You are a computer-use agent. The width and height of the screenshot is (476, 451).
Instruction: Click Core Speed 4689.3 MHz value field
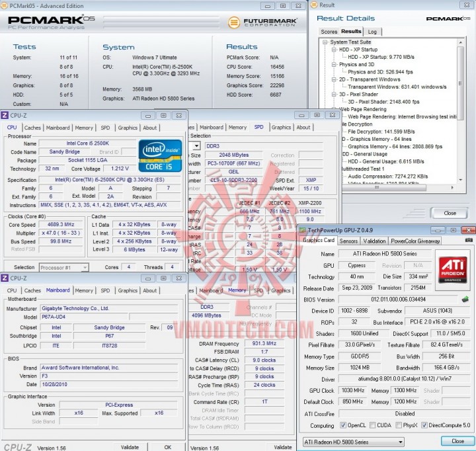(61, 224)
